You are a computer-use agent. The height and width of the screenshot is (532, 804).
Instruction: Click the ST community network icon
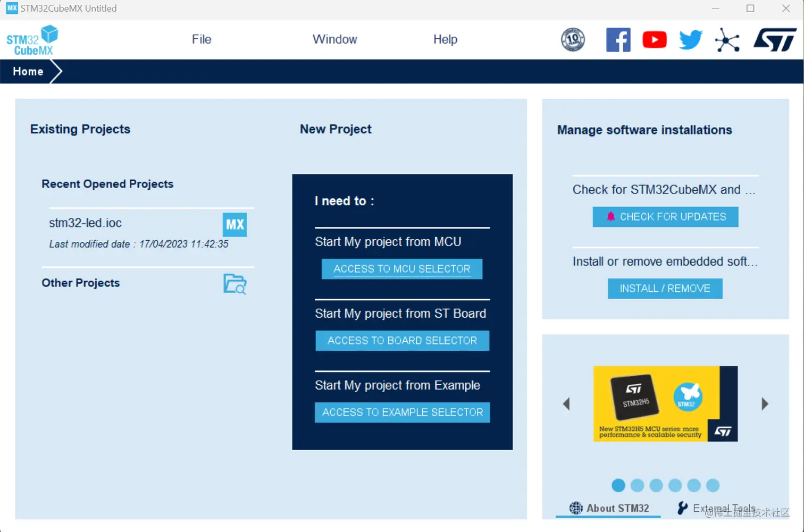pos(727,40)
